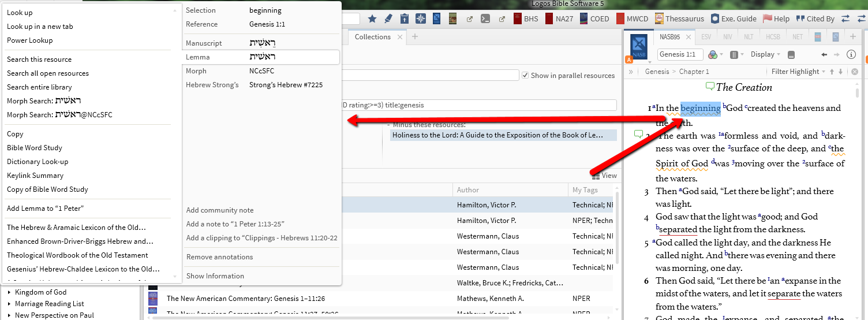Launch the terminal prompt shortcut icon
The image size is (868, 320).
486,18
